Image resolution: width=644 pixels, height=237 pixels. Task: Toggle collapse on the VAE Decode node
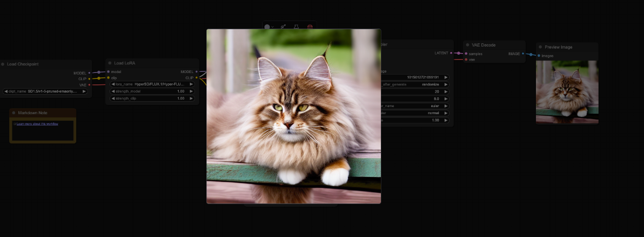tap(467, 45)
